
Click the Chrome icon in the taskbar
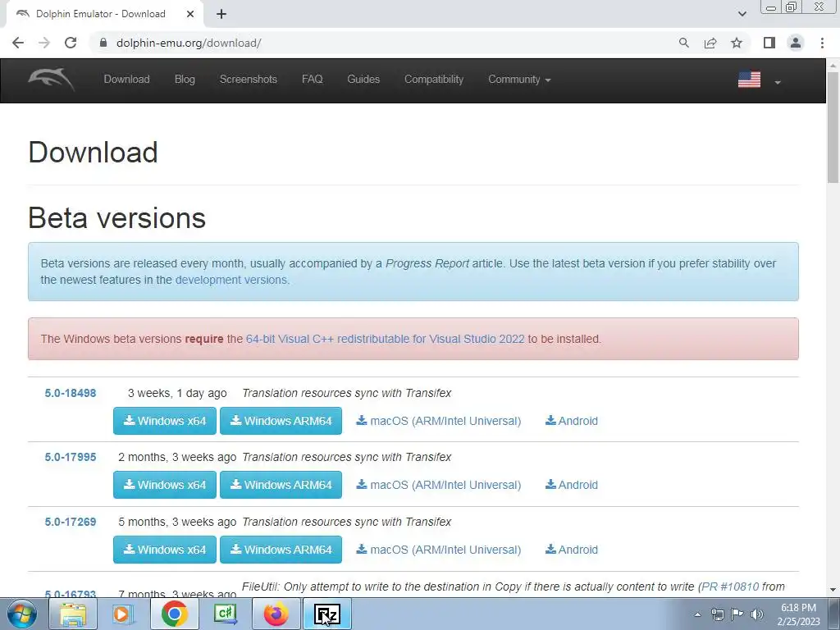(174, 614)
